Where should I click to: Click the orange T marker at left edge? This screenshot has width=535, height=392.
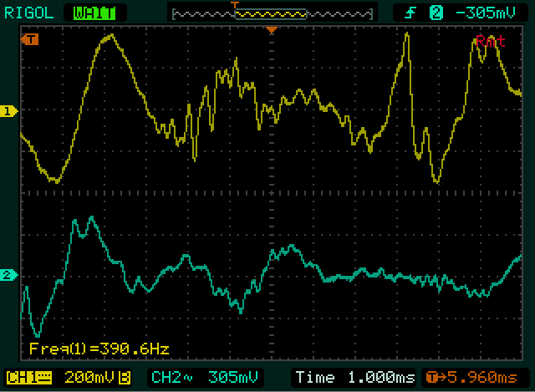pos(30,39)
